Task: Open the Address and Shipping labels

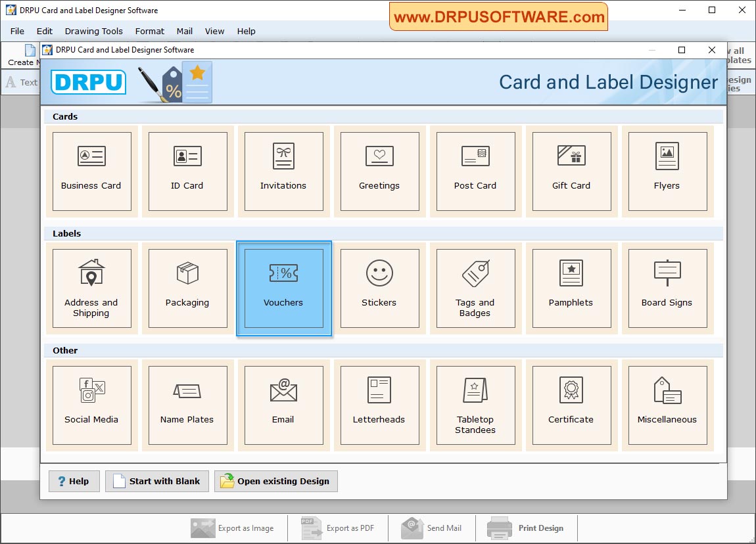Action: click(92, 288)
